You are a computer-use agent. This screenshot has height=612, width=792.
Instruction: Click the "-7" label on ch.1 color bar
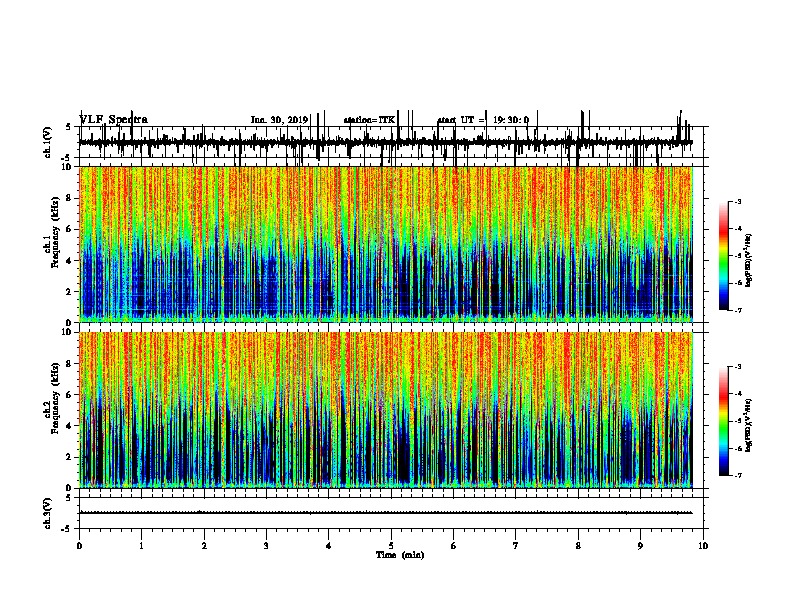tap(738, 310)
